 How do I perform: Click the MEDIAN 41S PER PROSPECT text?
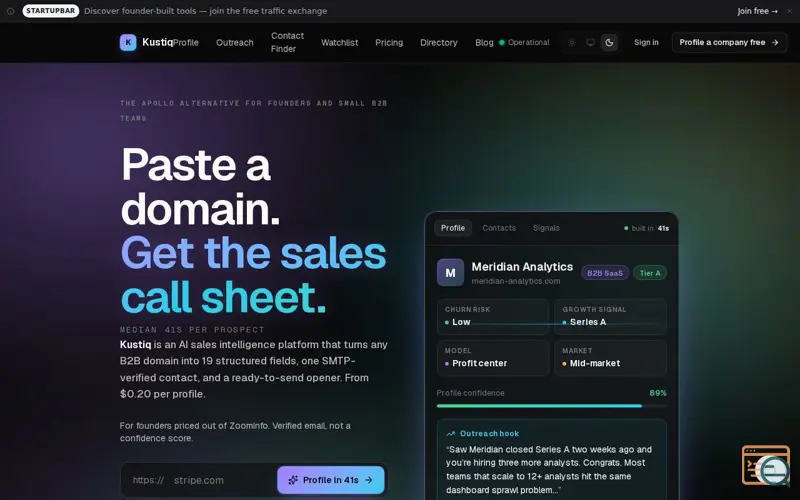192,330
